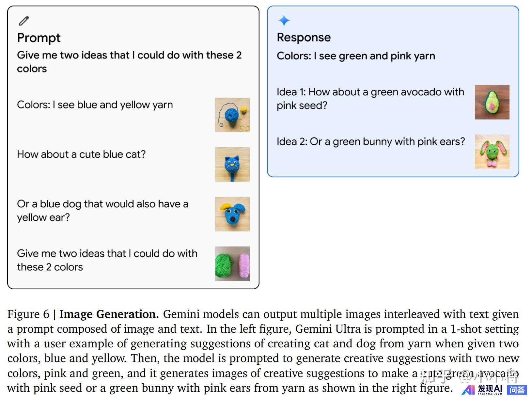Click the pencil icon above Prompt

tap(24, 21)
